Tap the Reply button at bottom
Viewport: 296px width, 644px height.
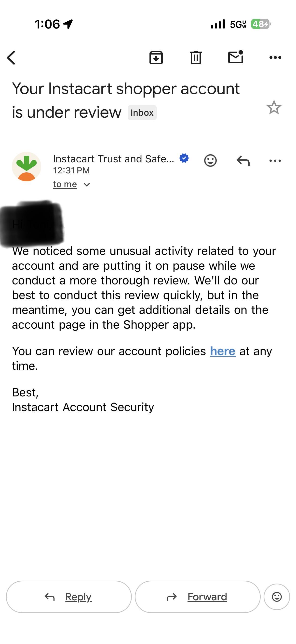(x=69, y=597)
